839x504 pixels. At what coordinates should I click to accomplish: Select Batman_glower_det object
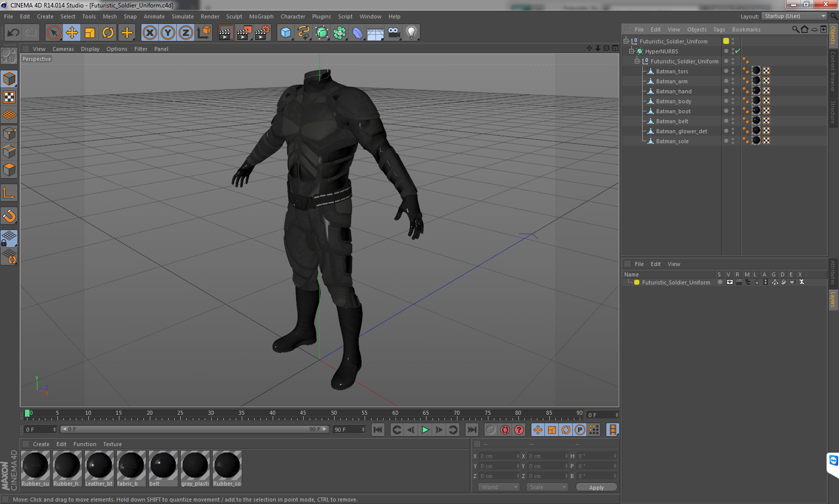[x=681, y=131]
